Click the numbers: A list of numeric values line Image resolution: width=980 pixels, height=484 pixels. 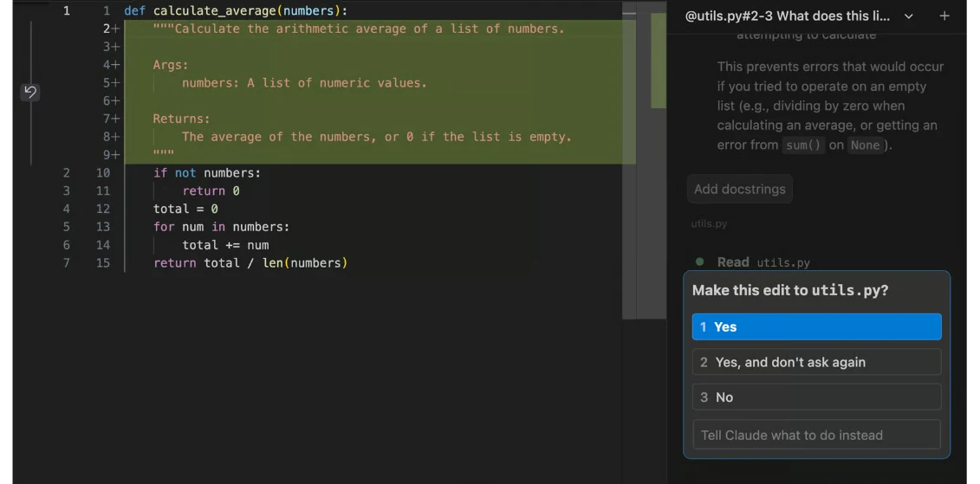304,83
